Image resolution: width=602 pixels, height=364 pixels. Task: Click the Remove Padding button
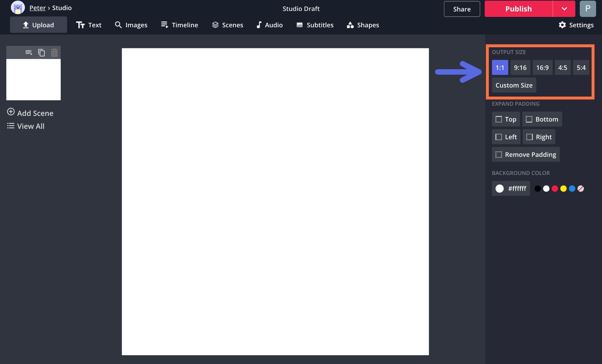pyautogui.click(x=525, y=154)
